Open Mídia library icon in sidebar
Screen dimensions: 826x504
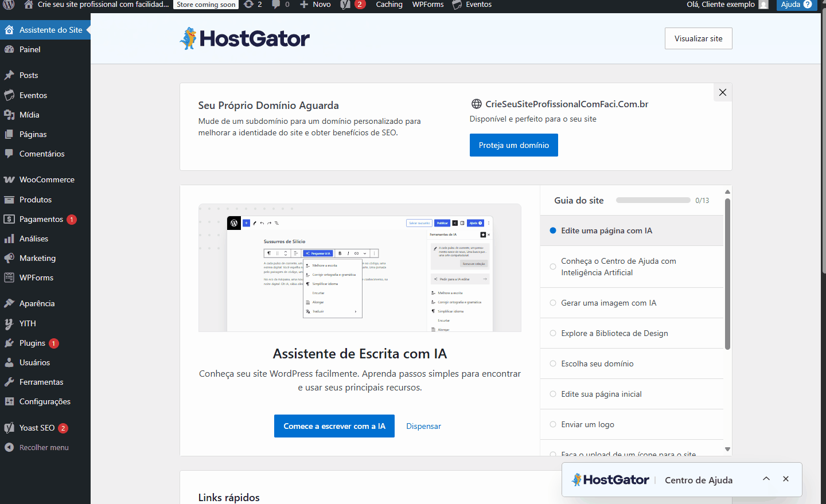(9, 115)
